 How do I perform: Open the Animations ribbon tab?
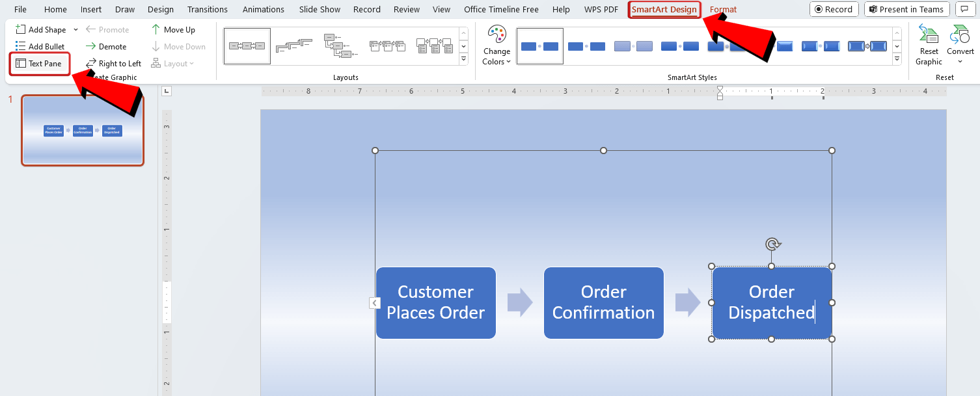[x=263, y=9]
